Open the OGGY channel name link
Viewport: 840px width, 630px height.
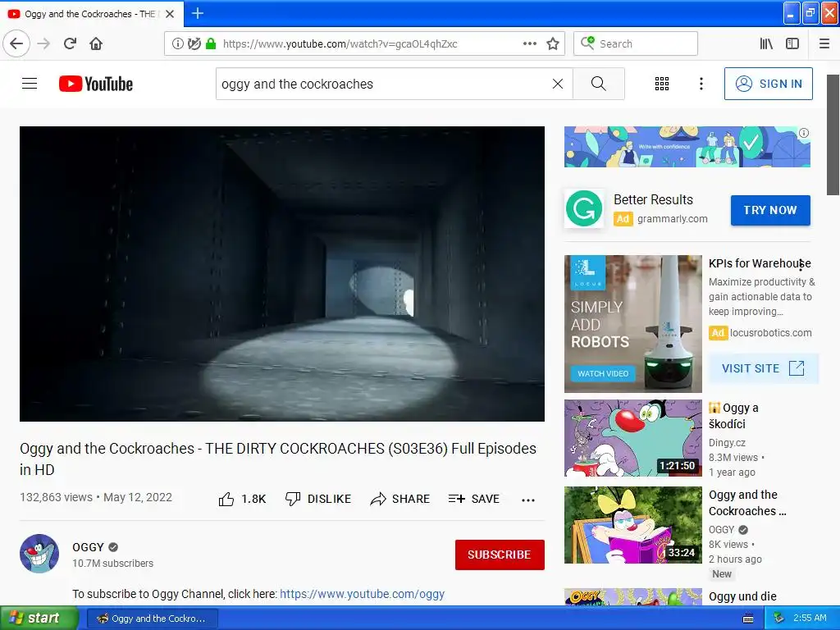pos(88,547)
